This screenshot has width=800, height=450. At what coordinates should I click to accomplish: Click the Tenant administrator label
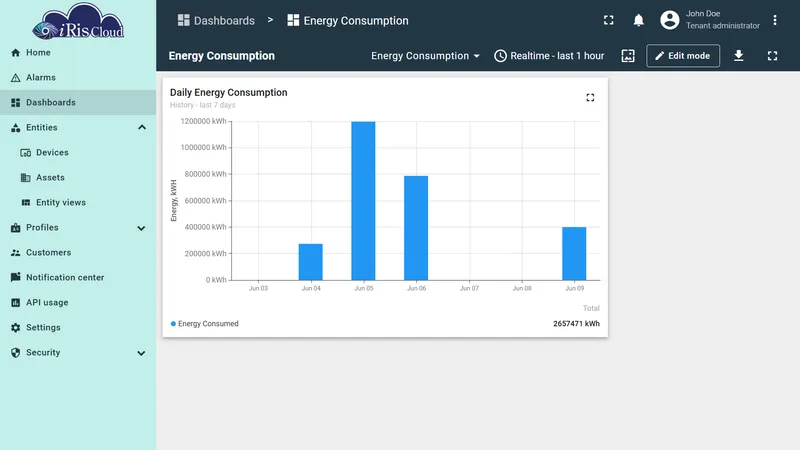pyautogui.click(x=722, y=26)
